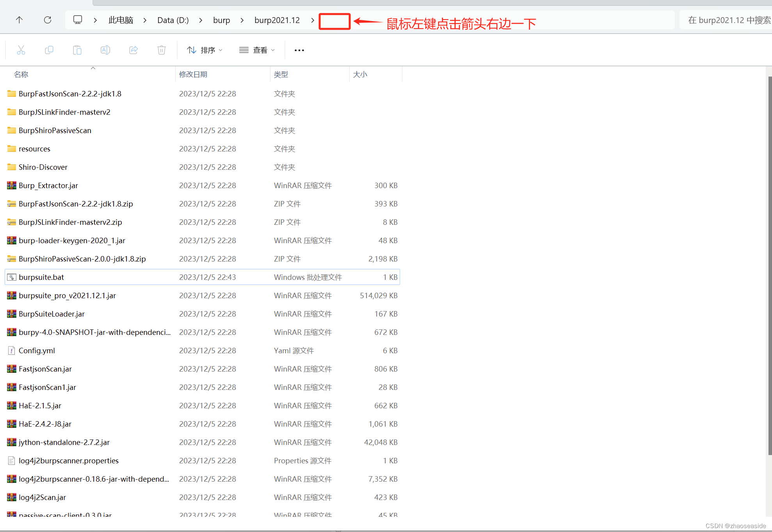Viewport: 772px width, 532px height.
Task: Select BurpSuiteLoader.jar icon
Action: pos(12,314)
